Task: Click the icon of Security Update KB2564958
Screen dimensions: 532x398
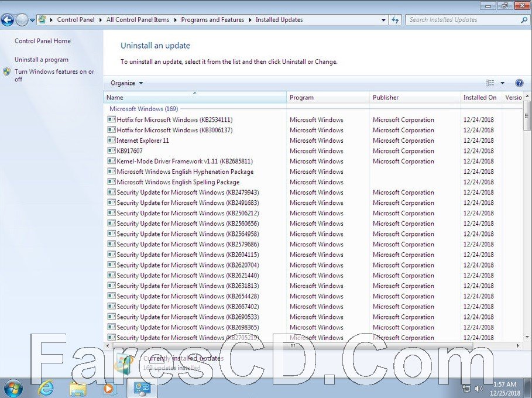Action: (111, 234)
